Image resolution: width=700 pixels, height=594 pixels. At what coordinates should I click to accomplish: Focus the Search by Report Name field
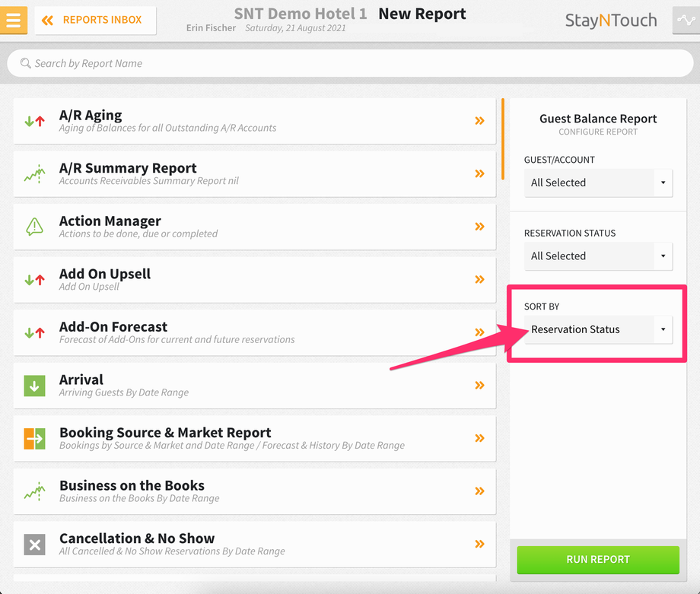(350, 63)
